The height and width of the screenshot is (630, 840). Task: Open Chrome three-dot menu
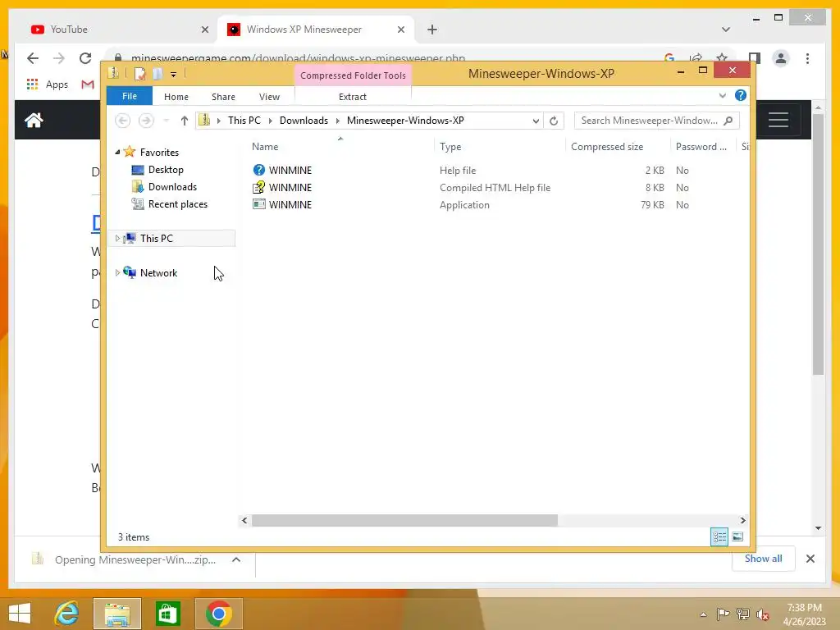click(807, 58)
